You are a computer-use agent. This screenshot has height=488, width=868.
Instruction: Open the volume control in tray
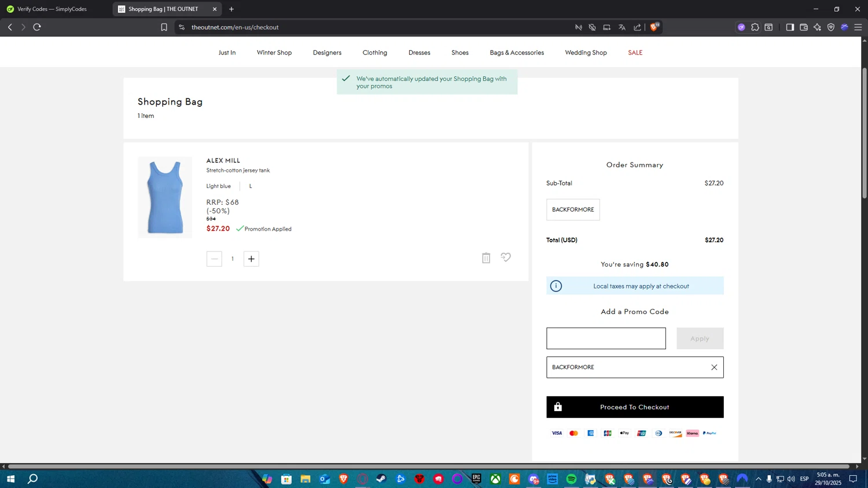(791, 479)
